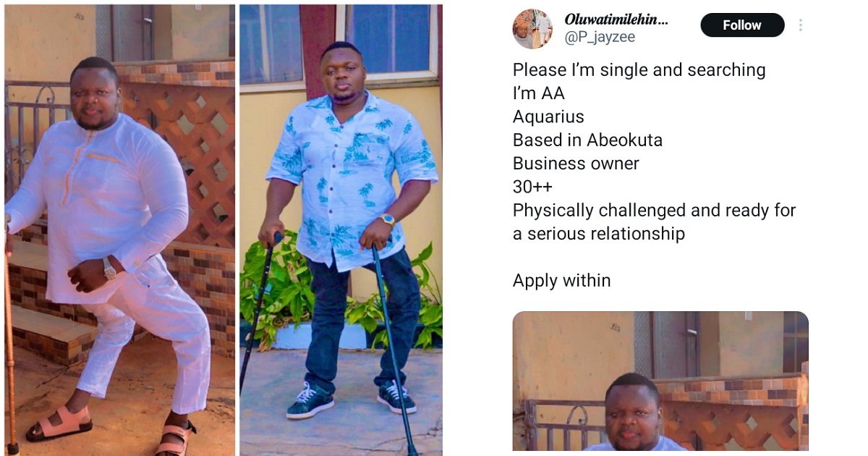Click the gold wristwatch in the palm-shirt photo
Screen dimensions: 868x456
pyautogui.click(x=387, y=219)
